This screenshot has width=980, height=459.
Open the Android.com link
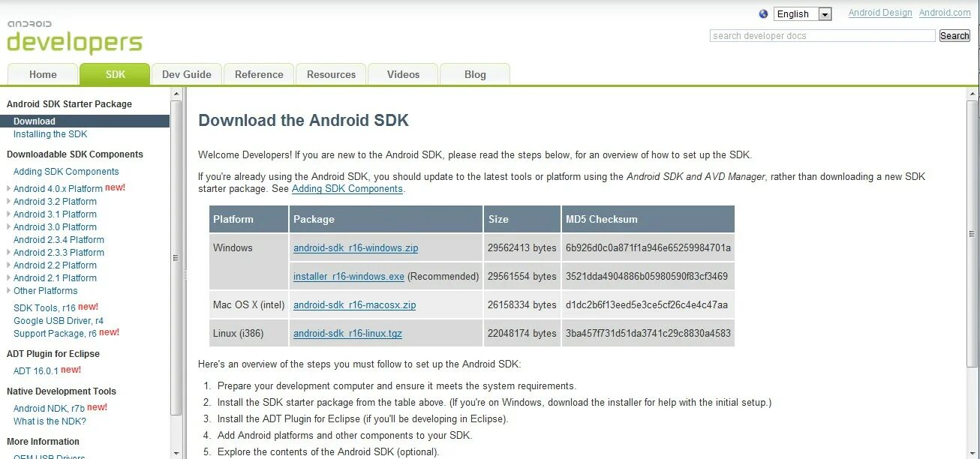click(945, 13)
